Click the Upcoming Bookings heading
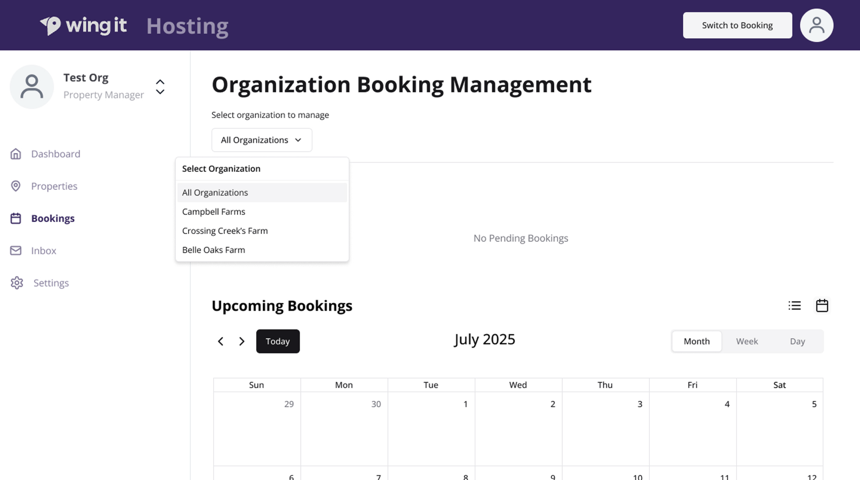The image size is (860, 480). tap(282, 306)
